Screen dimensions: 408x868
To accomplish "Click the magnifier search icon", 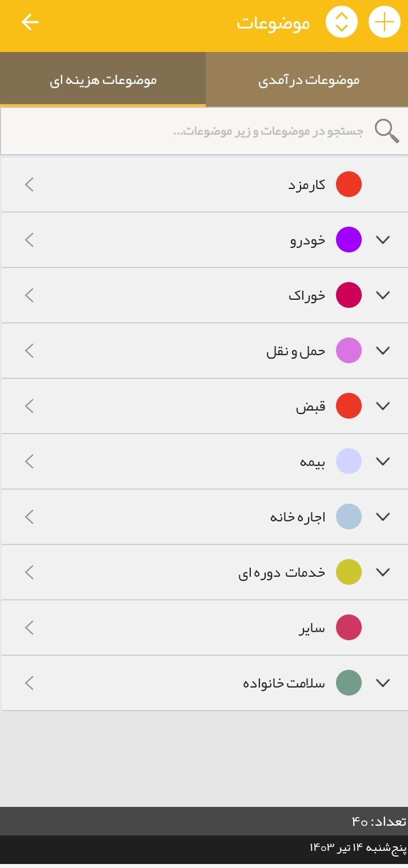I will point(386,131).
